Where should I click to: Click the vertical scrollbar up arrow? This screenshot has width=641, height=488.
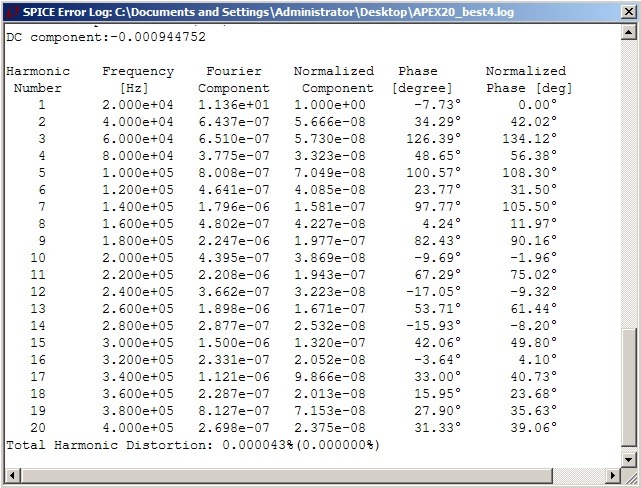(629, 32)
